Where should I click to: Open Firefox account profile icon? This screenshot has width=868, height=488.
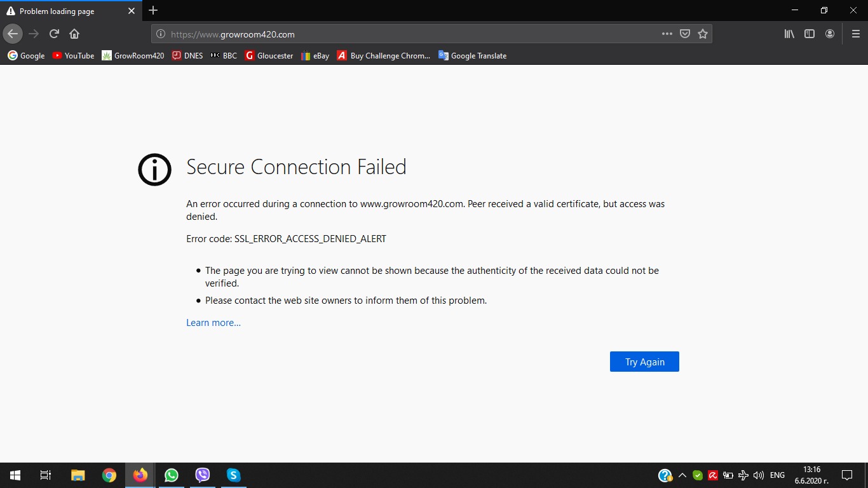coord(830,34)
